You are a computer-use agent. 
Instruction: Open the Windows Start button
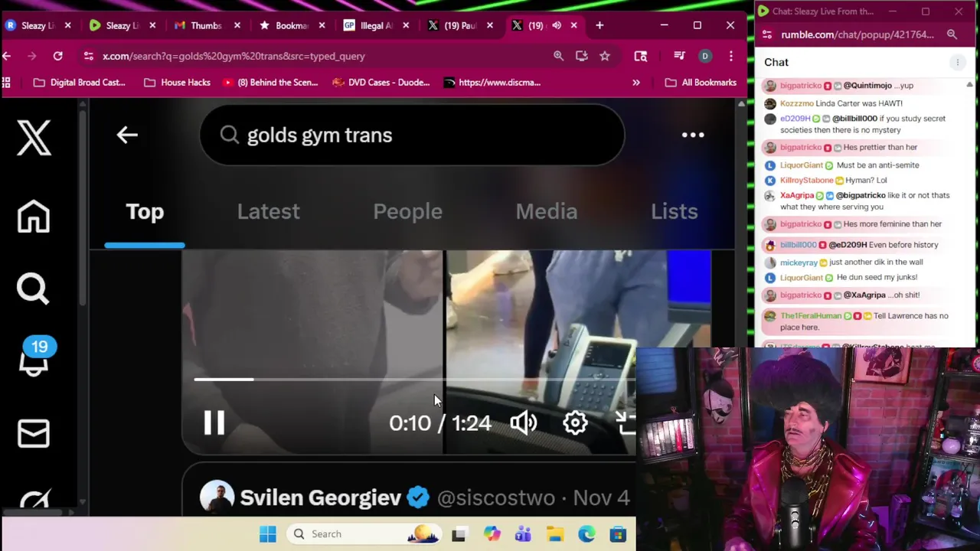[267, 534]
